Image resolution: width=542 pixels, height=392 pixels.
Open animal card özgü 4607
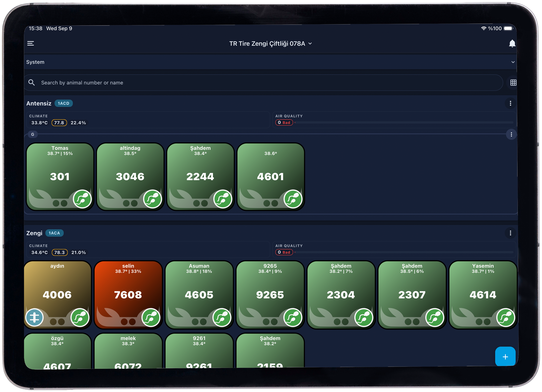point(57,351)
